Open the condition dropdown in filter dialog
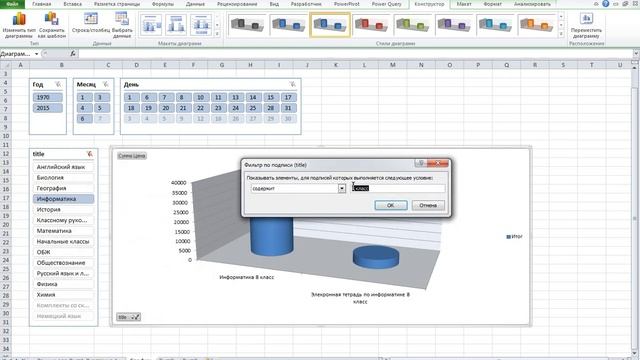 tap(342, 189)
